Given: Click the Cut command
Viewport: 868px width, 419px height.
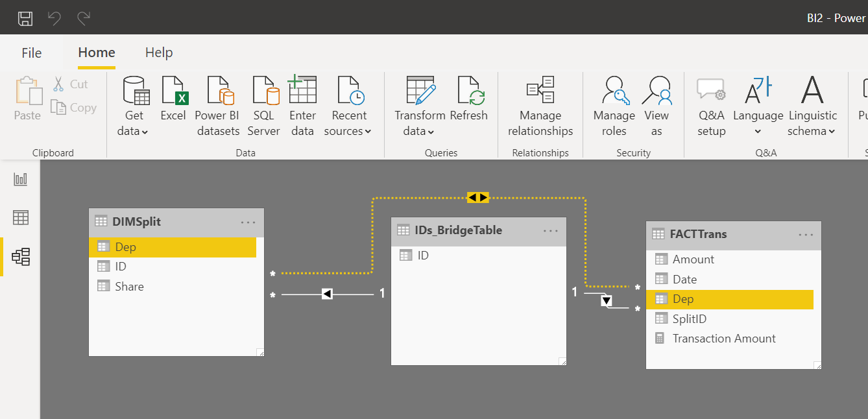Looking at the screenshot, I should 71,84.
